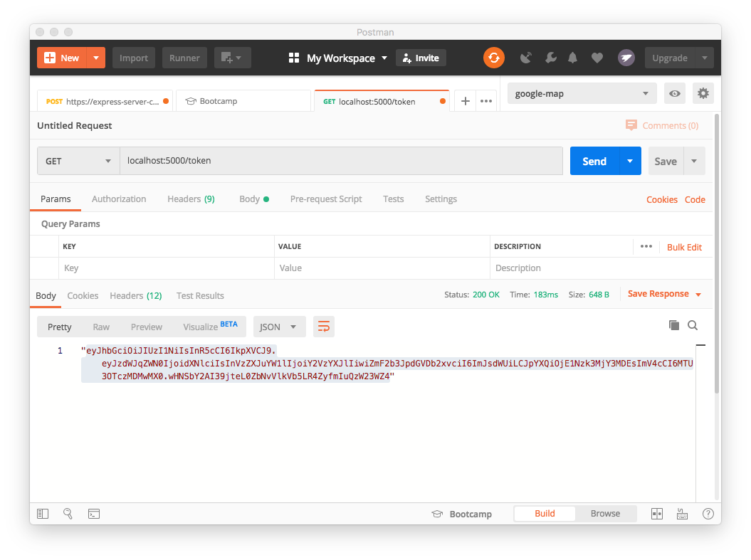
Task: Switch to Browse mode in bottom toggle
Action: tap(605, 513)
